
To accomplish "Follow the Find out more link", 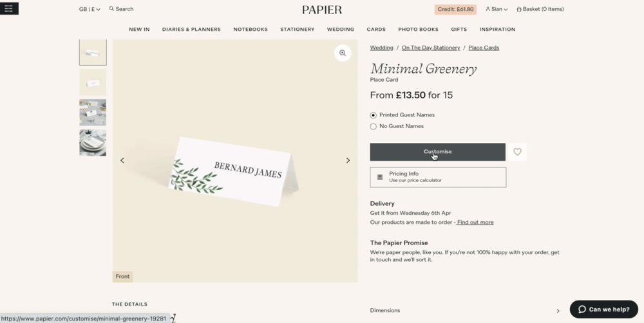I will [x=475, y=223].
